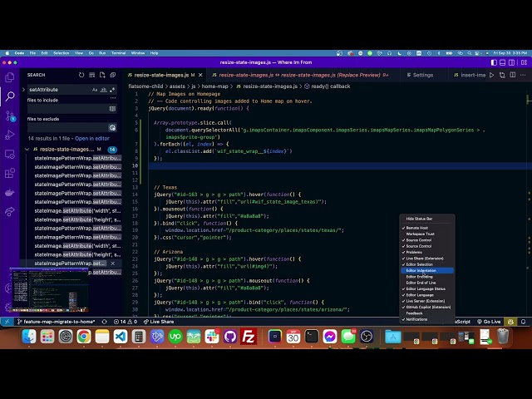Click the sync changes icon in status bar
The width and height of the screenshot is (532, 399).
pos(104,322)
